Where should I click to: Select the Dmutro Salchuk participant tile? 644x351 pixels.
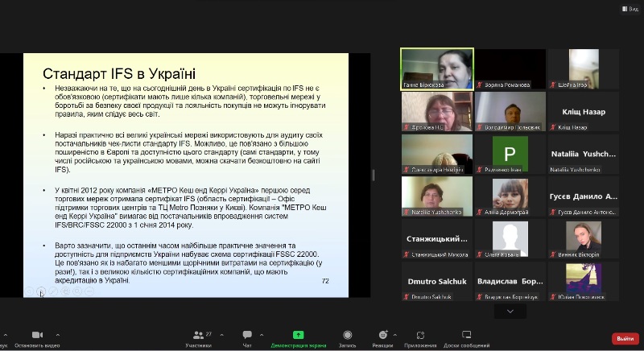click(437, 281)
